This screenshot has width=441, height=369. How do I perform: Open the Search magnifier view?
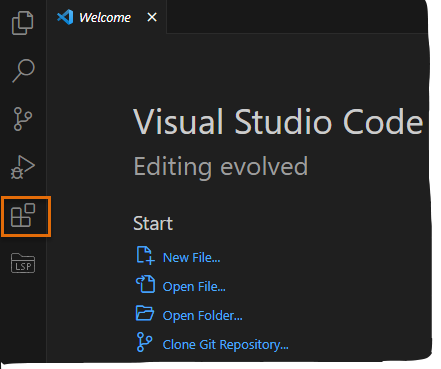23,71
